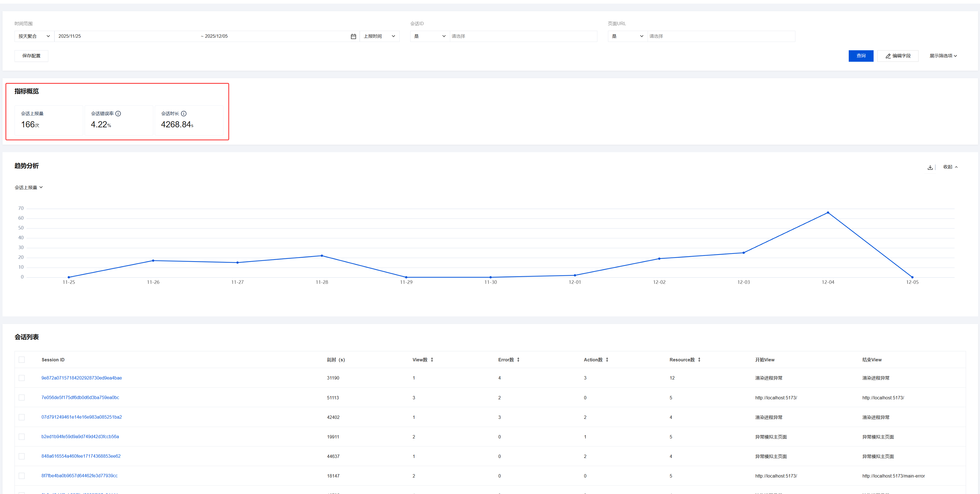
Task: Expand the 会话上报量 chart metric selector
Action: pyautogui.click(x=29, y=187)
